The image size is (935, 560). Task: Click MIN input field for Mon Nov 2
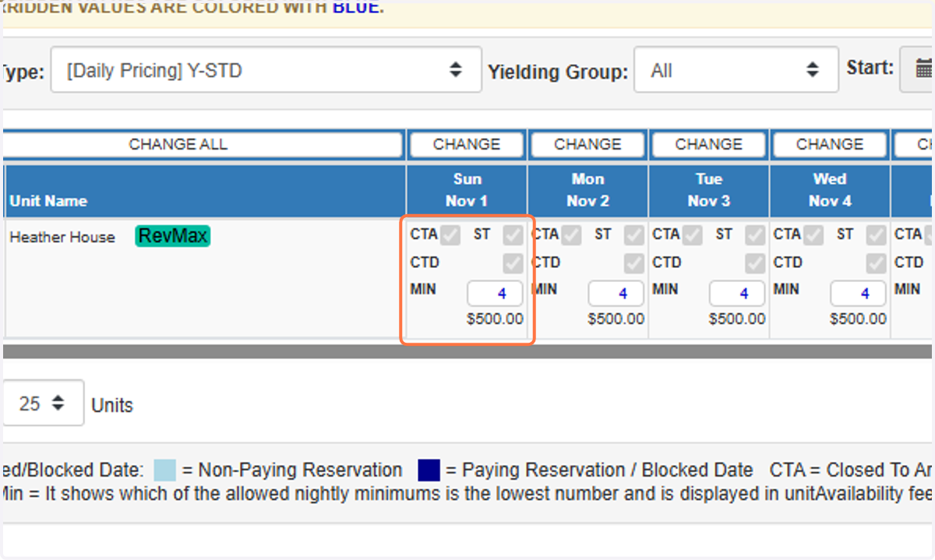click(616, 294)
